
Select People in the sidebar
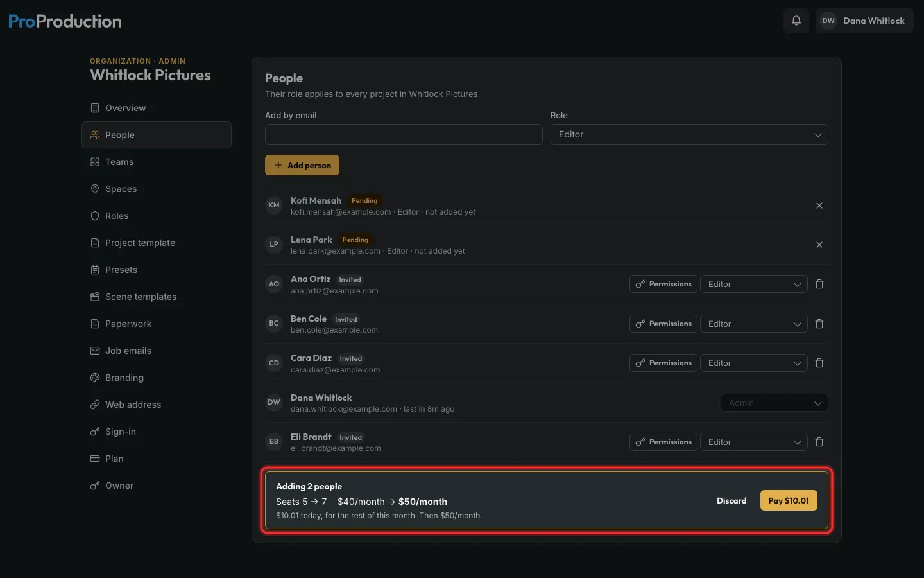[157, 135]
